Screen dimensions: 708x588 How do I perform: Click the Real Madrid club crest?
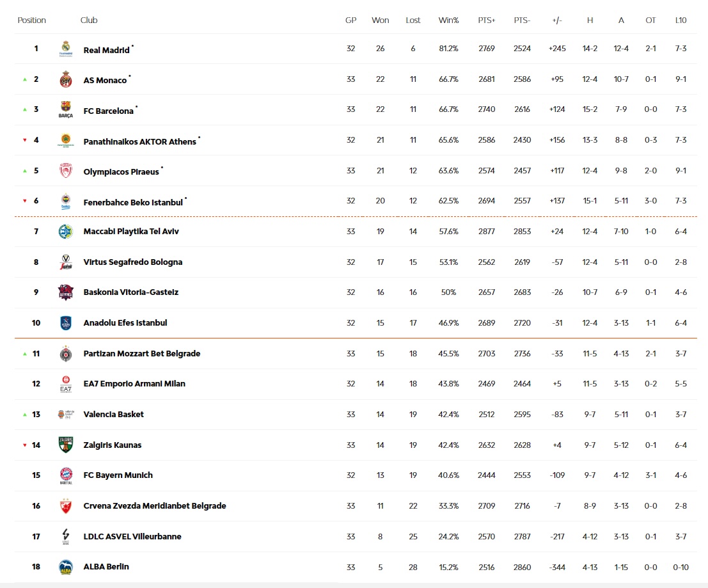pos(66,49)
